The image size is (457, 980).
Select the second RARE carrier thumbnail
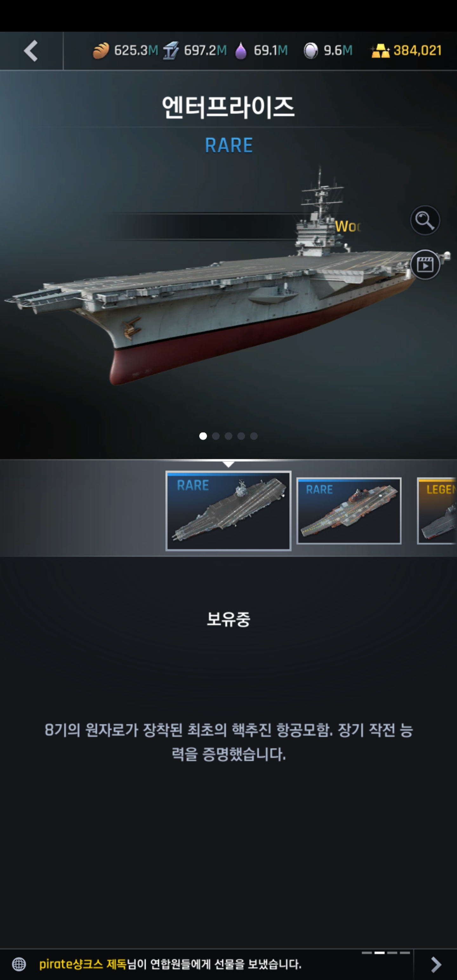(x=348, y=511)
